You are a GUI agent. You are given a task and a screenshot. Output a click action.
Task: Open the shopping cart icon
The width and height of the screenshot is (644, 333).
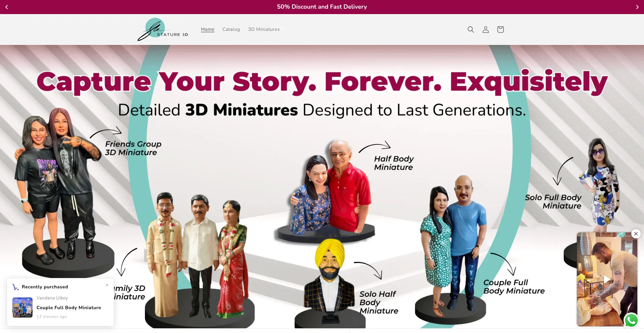[x=500, y=30]
